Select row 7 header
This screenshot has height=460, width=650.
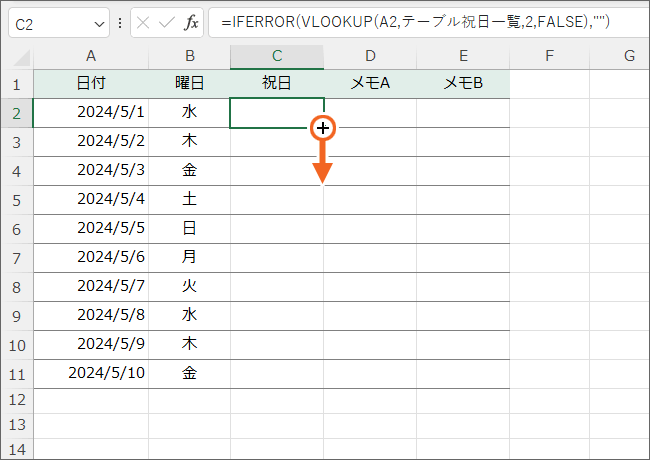17,259
